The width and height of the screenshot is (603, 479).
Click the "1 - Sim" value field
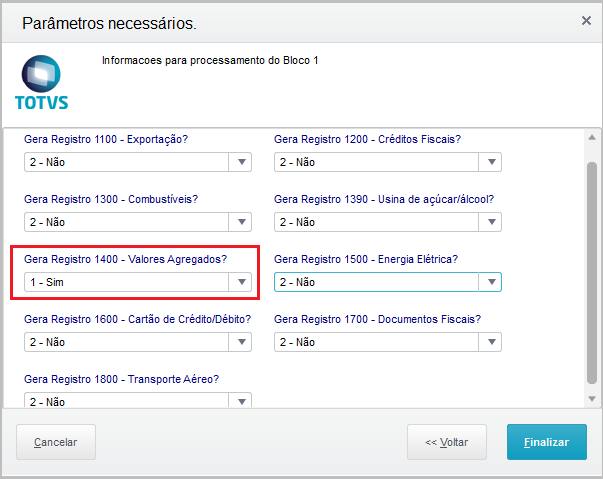click(x=127, y=282)
